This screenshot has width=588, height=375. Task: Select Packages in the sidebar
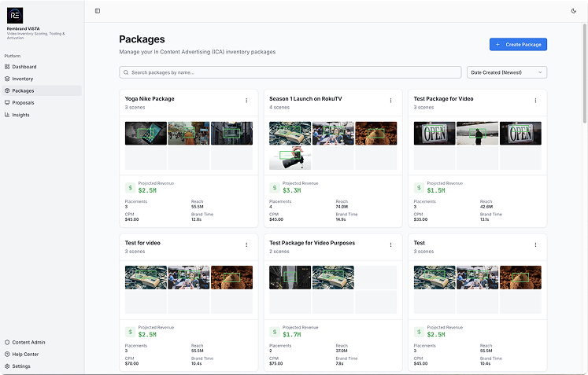(42, 90)
